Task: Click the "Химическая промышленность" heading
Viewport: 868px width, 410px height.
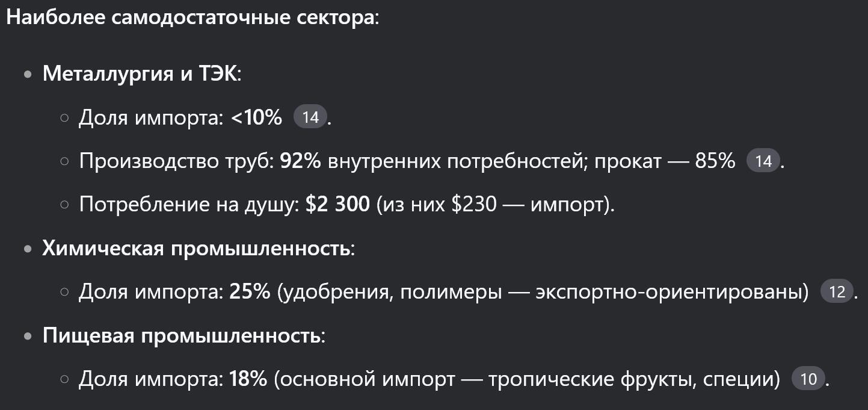Action: click(x=196, y=249)
